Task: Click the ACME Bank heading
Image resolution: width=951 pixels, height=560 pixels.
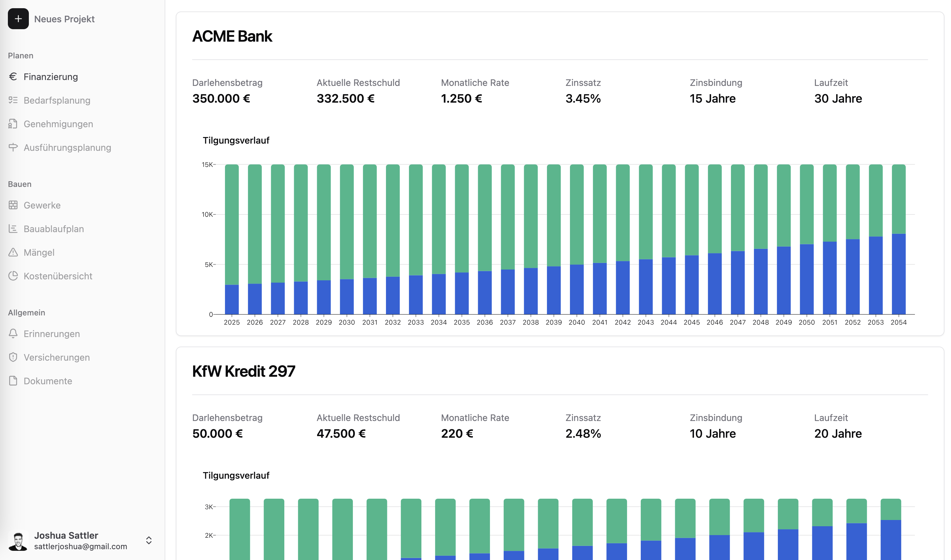Action: click(232, 36)
